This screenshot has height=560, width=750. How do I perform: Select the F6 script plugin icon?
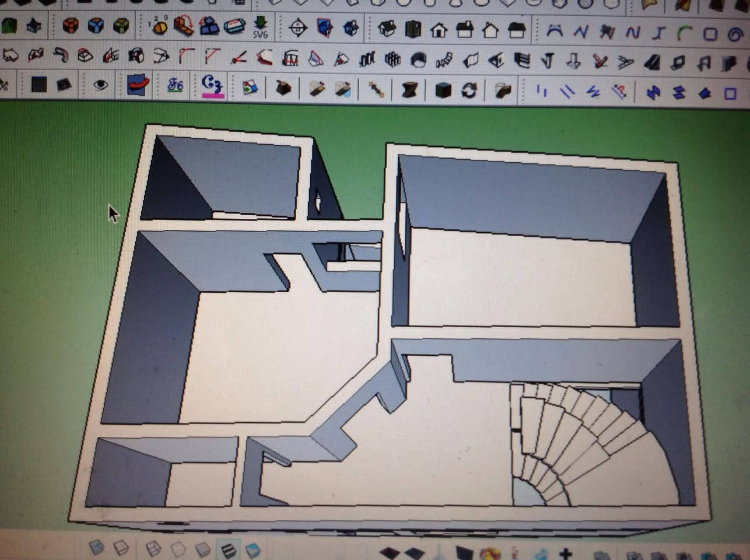[175, 86]
